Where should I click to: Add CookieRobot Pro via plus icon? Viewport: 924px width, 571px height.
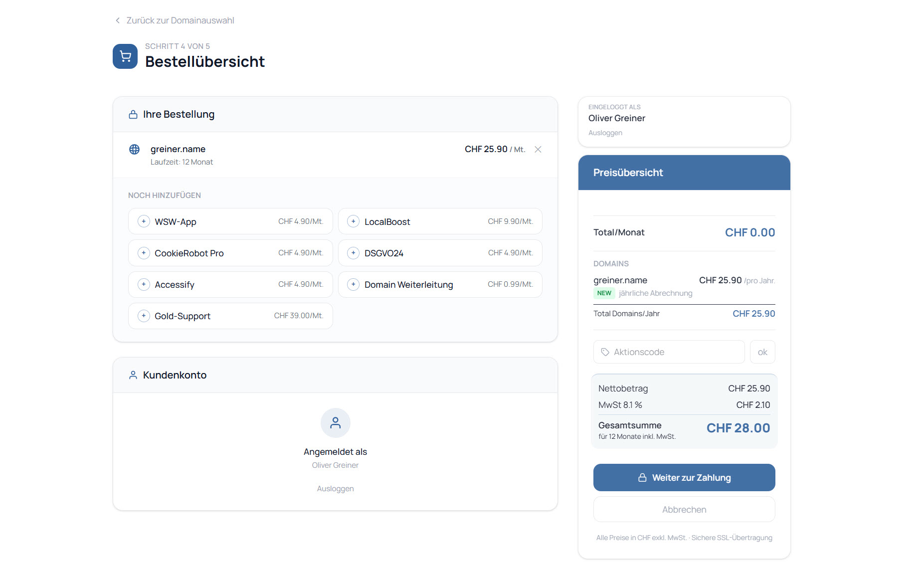click(144, 253)
